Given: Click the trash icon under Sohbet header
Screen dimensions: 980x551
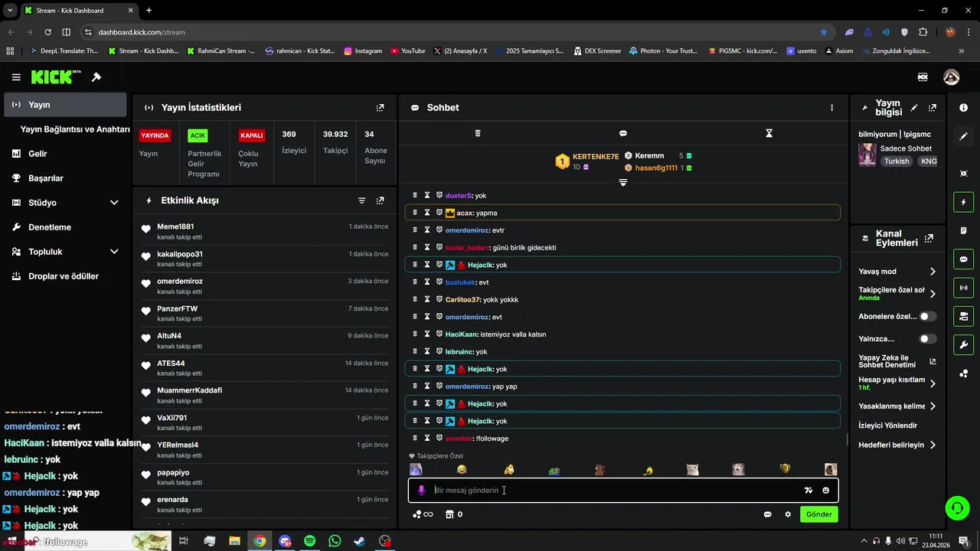Looking at the screenshot, I should tap(478, 133).
